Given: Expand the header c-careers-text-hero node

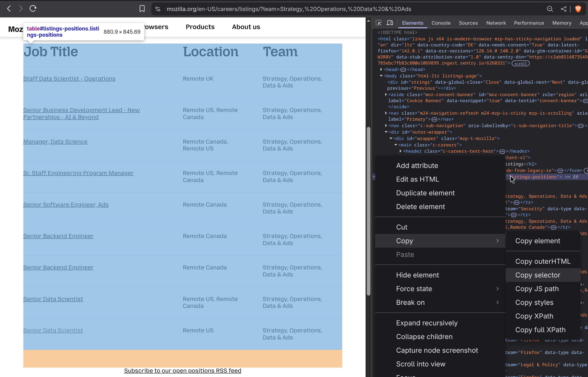Looking at the screenshot, I should click(x=400, y=151).
